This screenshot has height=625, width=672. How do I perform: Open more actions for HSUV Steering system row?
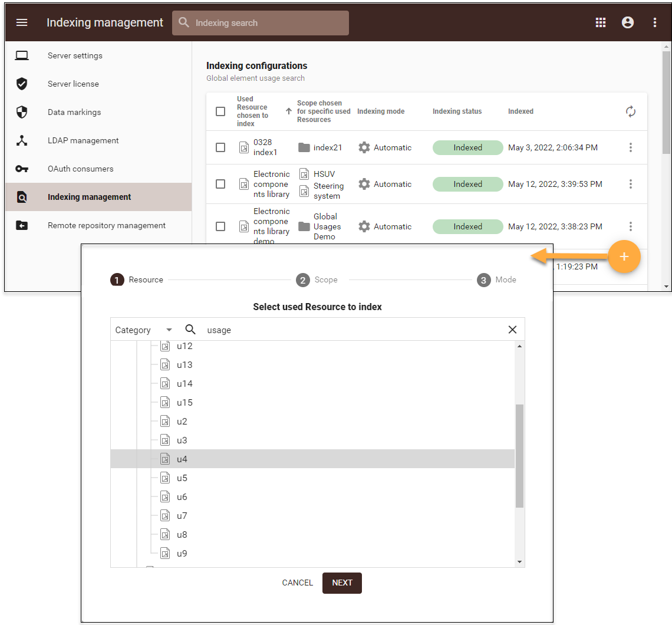(630, 184)
